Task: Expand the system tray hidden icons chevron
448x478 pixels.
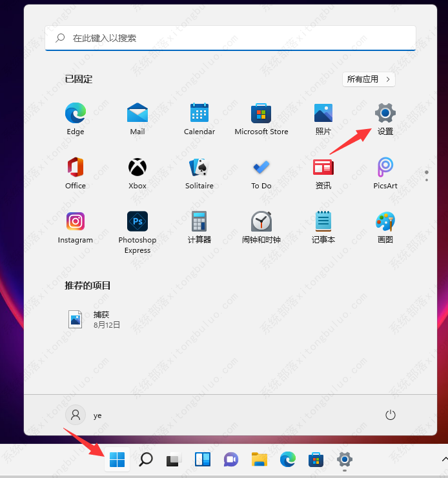Action: click(444, 459)
